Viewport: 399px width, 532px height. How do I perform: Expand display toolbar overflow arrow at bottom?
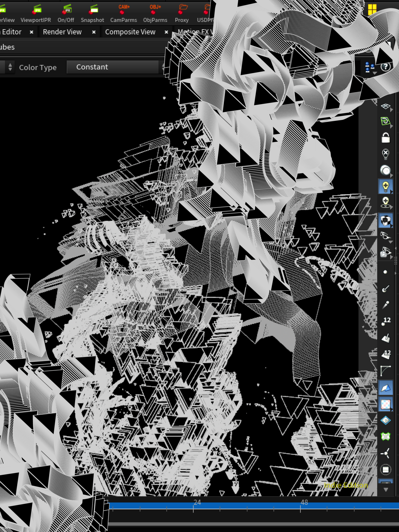click(386, 490)
